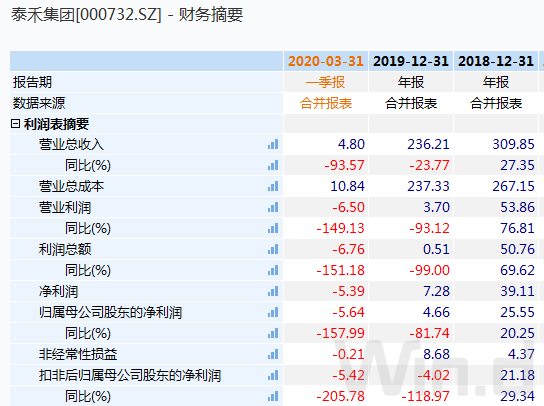Screen dimensions: 544x406
Task: Click chart icon for 同比(%) under 营业总收入
Action: [x=273, y=165]
